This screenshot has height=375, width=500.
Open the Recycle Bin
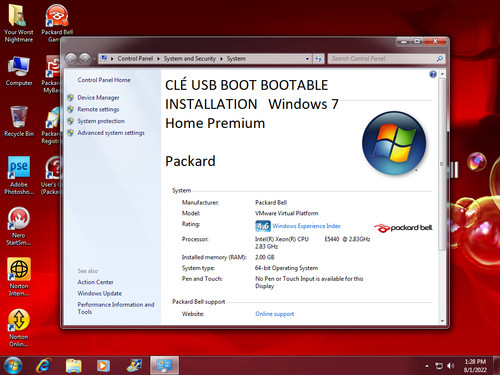19,122
